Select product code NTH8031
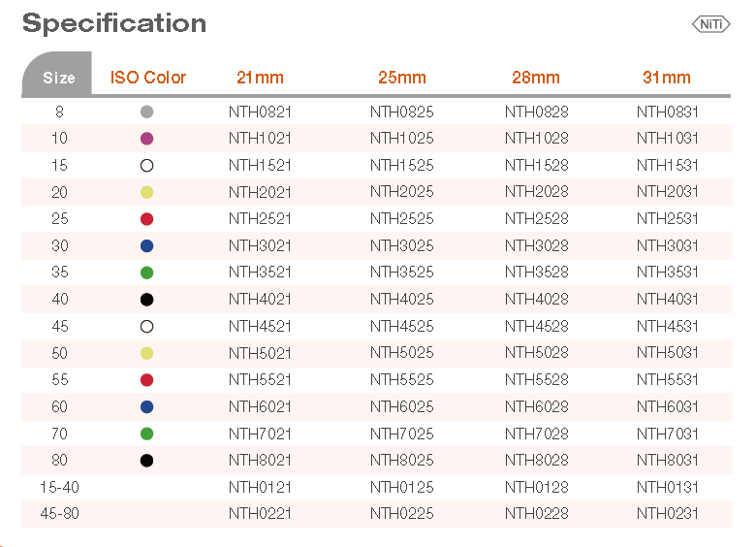This screenshot has height=547, width=756. click(668, 460)
